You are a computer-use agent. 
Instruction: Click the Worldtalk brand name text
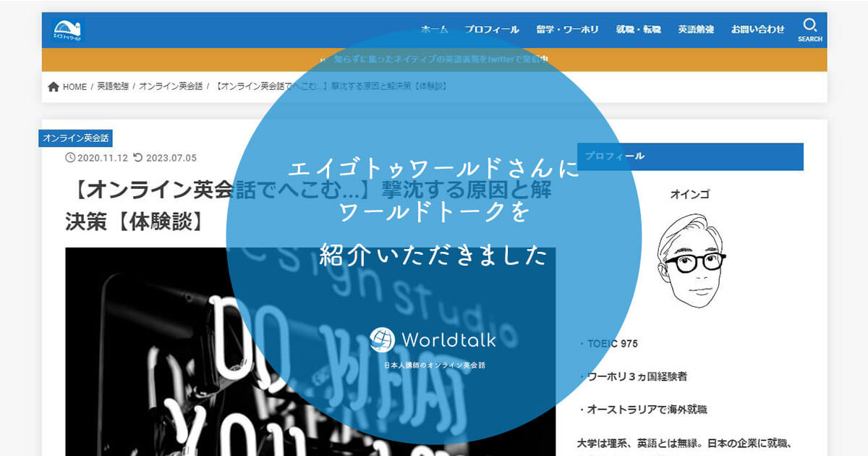[448, 339]
